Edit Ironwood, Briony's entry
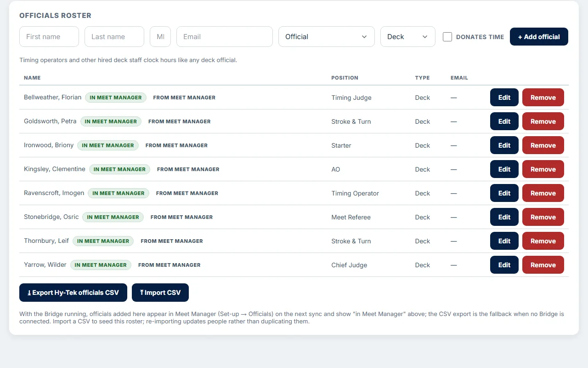Viewport: 588px width, 368px height. pyautogui.click(x=504, y=145)
